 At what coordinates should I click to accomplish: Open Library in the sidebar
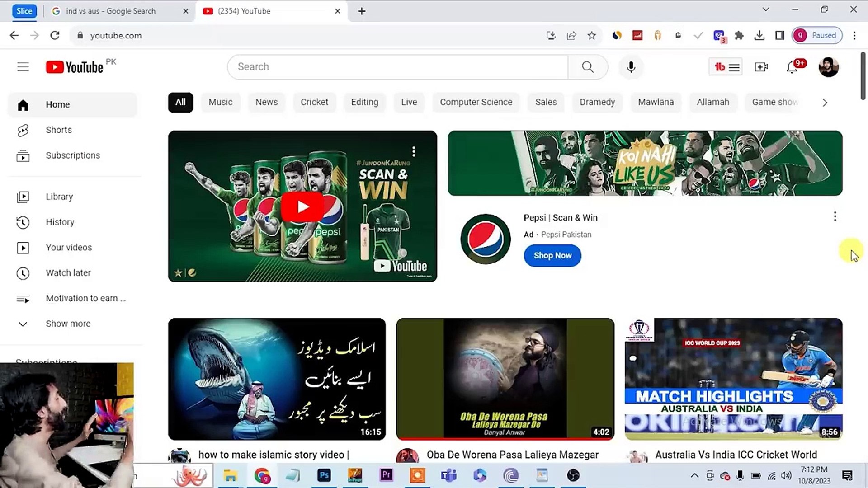(x=72, y=197)
